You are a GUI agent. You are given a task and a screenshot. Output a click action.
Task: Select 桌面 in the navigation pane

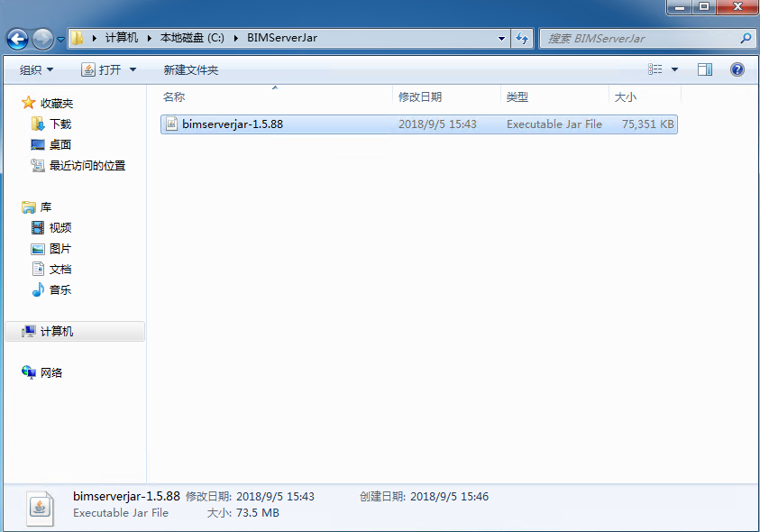pyautogui.click(x=60, y=145)
